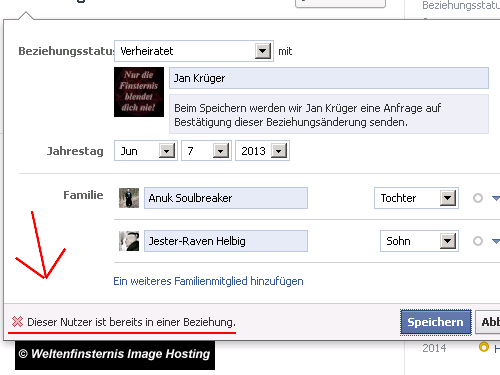Click the Anuk Soulbreaker name field
500x375 pixels.
pos(226,198)
